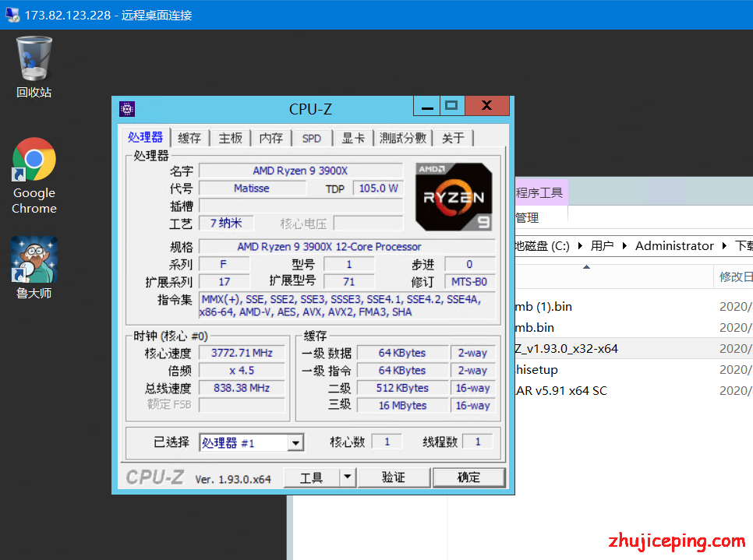Click the Ryzen 9 logo image
Screen dimensions: 753x560
click(454, 197)
